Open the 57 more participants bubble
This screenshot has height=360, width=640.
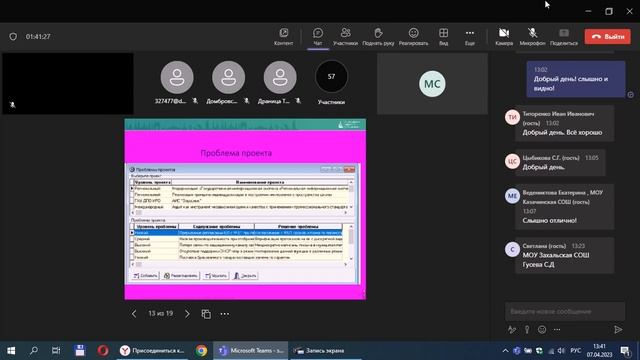click(331, 76)
